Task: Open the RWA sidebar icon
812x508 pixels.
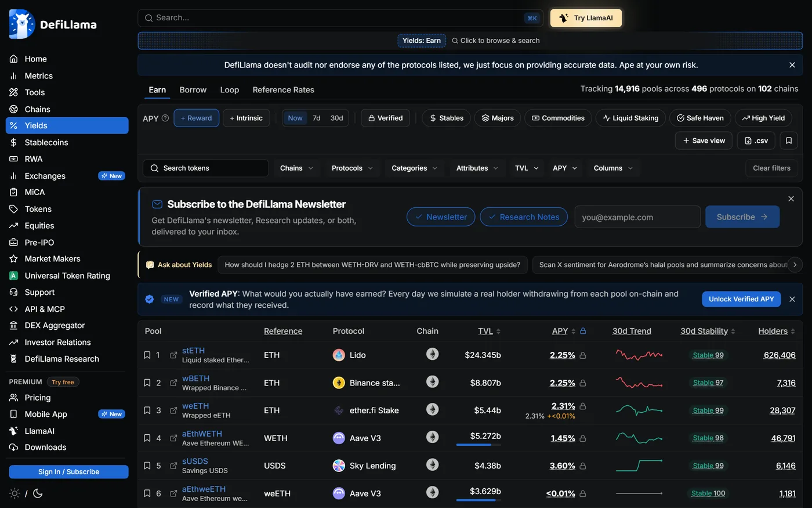Action: click(x=14, y=159)
